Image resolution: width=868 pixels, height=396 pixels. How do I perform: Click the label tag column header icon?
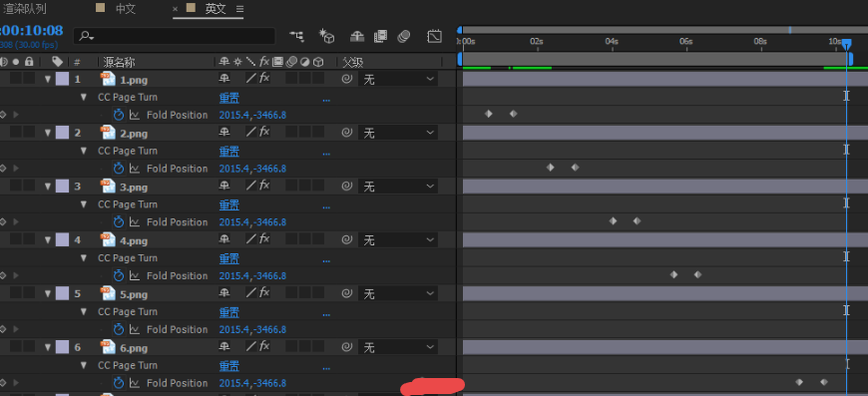(57, 62)
